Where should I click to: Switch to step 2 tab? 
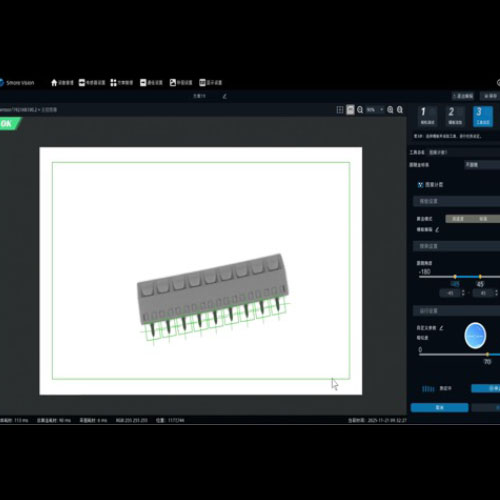pos(455,116)
